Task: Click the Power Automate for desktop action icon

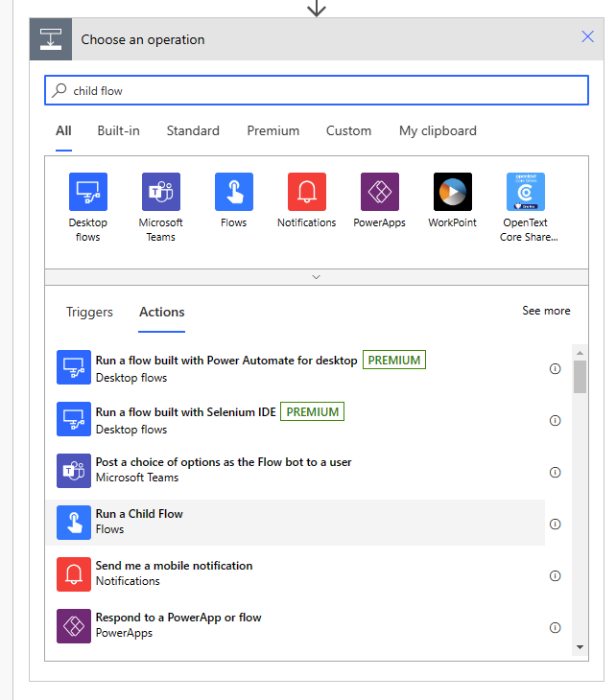Action: point(74,367)
